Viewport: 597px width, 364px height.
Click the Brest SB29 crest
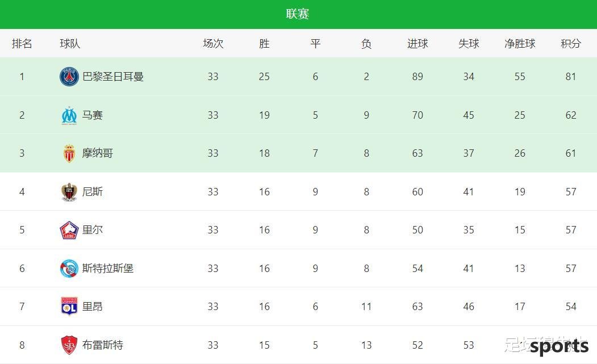tap(69, 345)
